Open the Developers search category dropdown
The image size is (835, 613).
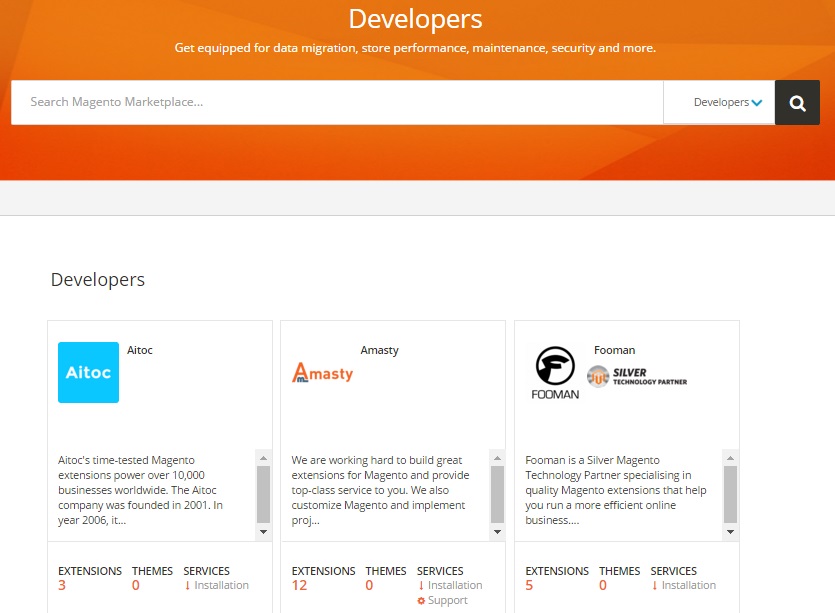pos(719,102)
